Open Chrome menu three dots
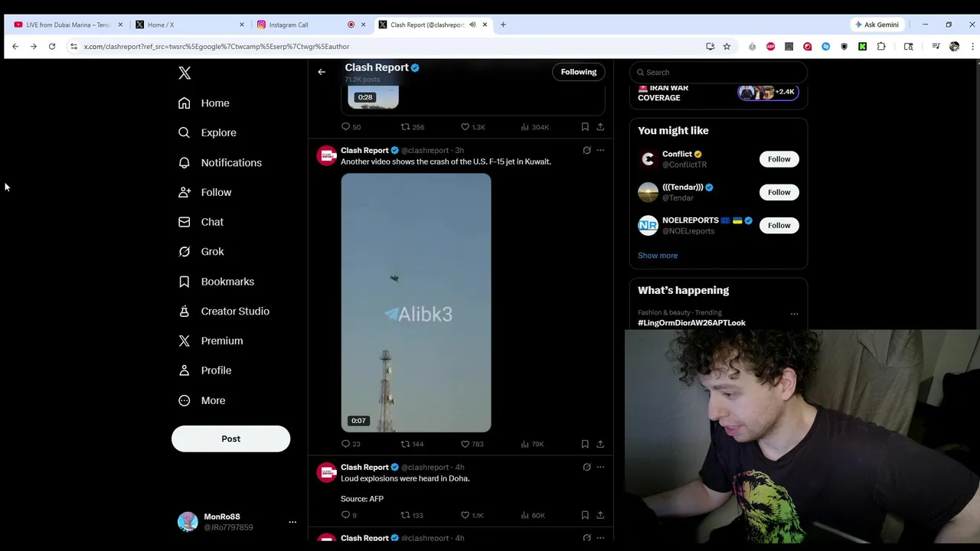The height and width of the screenshot is (551, 980). [x=972, y=47]
